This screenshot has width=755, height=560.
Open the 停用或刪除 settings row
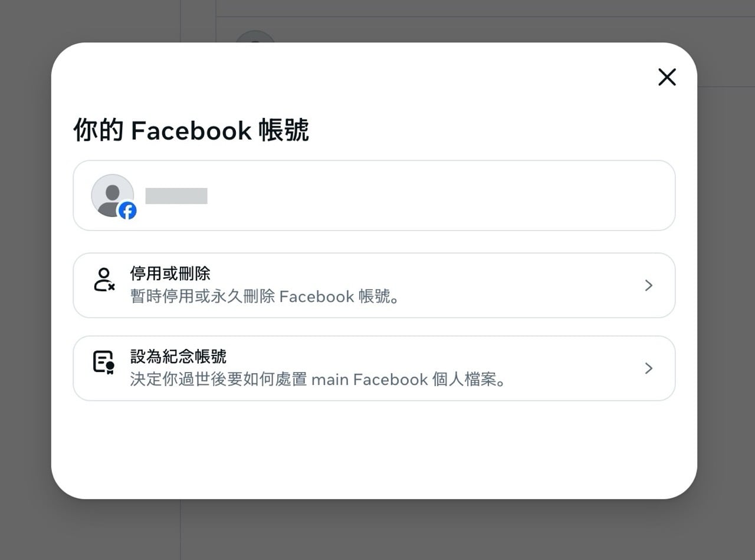(x=373, y=285)
